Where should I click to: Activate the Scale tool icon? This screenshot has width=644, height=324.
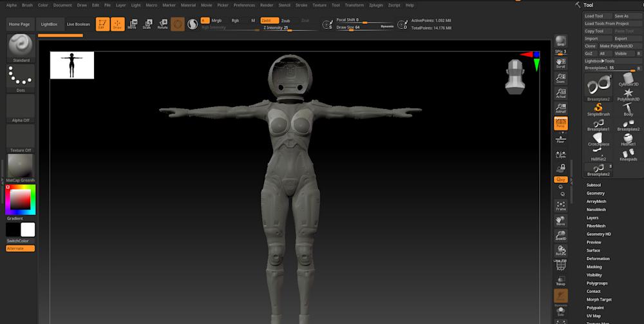pos(147,24)
